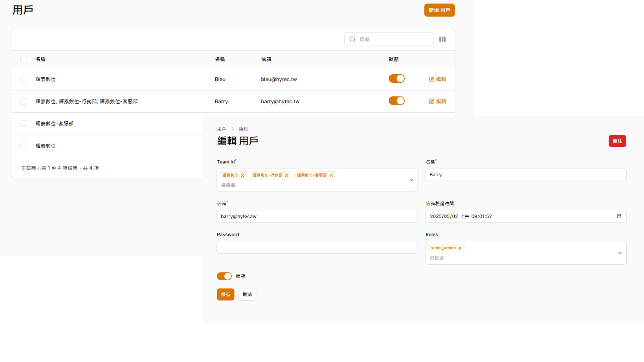This screenshot has width=644, height=362.
Task: Check the select-all checkbox in the table header
Action: pos(24,59)
